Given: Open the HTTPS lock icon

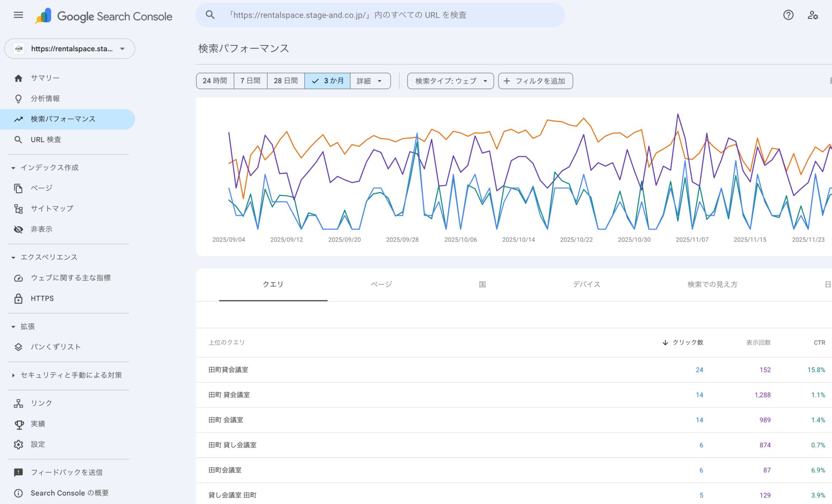Looking at the screenshot, I should pyautogui.click(x=18, y=298).
